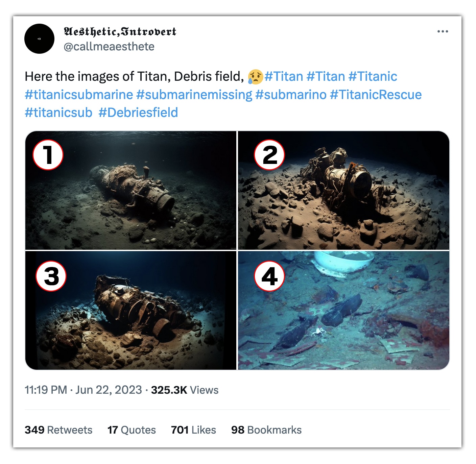Click the #titanicsub hashtag

point(58,113)
